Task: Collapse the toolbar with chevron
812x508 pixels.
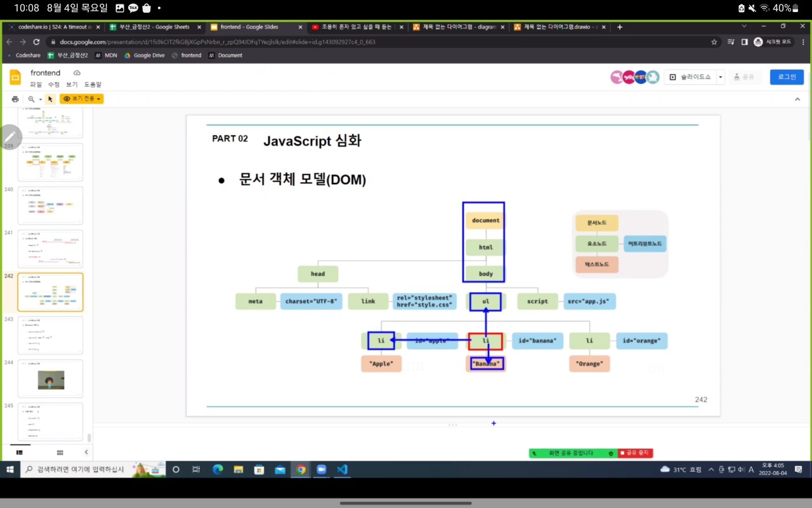Action: point(797,99)
